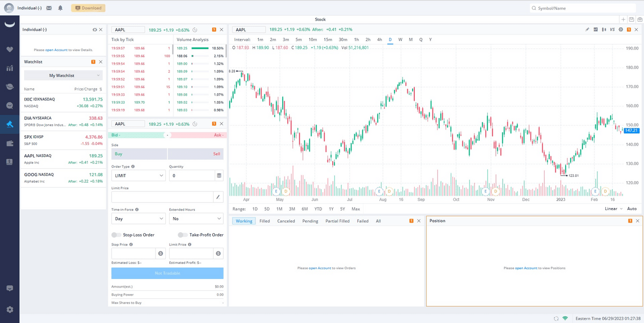Click the clock icon in tick panel header
The width and height of the screenshot is (644, 323).
(195, 30)
